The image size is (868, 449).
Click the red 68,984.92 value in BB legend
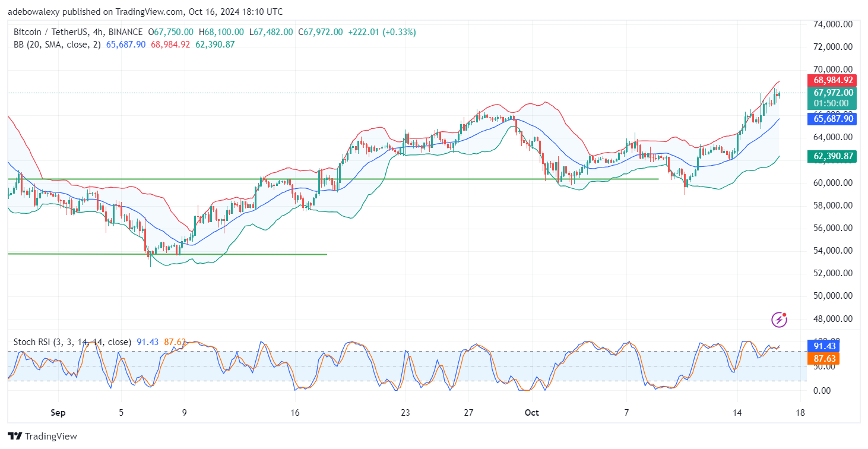171,45
